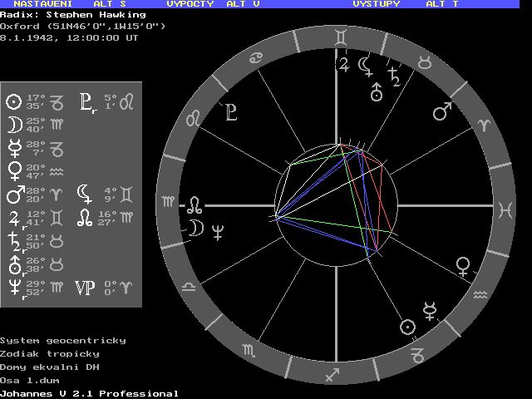Select the Venus glyph in the chart wheel
This screenshot has width=532, height=399.
coord(463,267)
